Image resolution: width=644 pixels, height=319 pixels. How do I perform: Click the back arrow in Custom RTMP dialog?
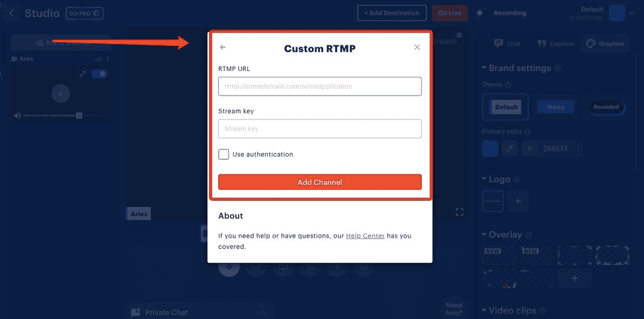[x=223, y=47]
